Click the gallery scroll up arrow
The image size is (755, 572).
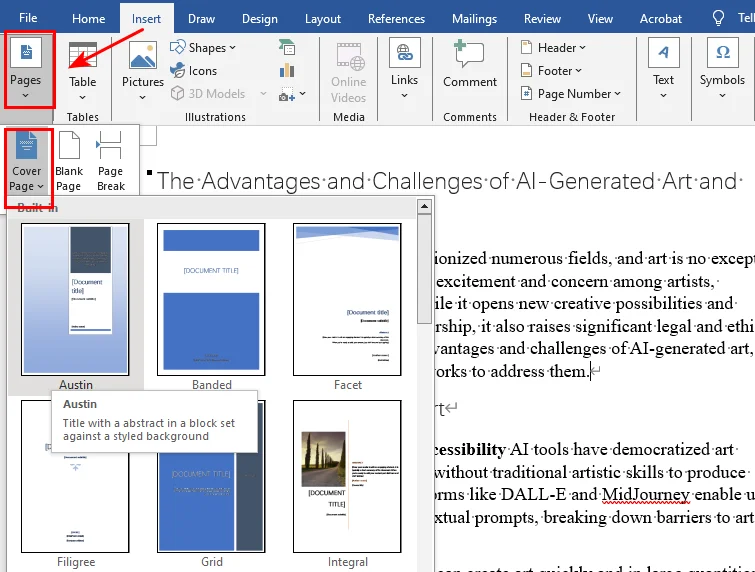[x=424, y=207]
